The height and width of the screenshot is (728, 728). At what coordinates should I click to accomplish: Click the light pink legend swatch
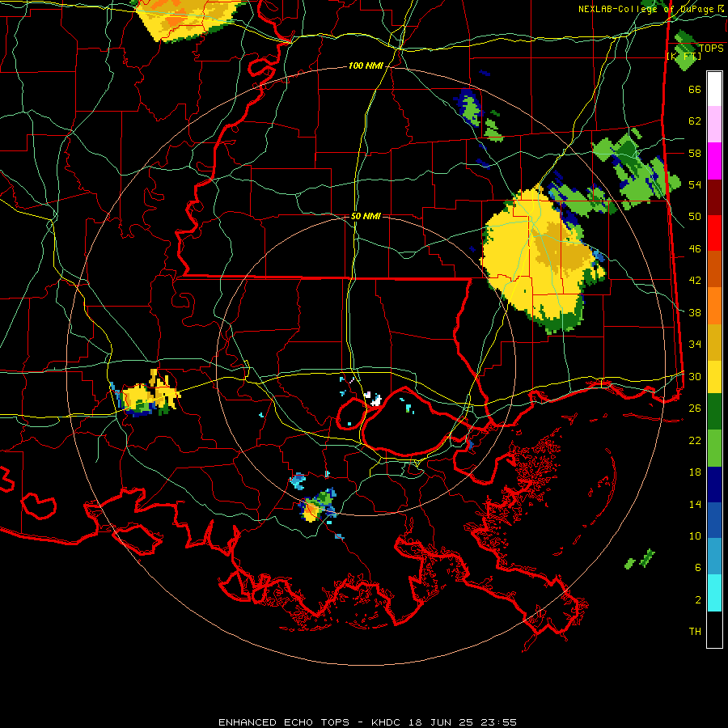714,125
